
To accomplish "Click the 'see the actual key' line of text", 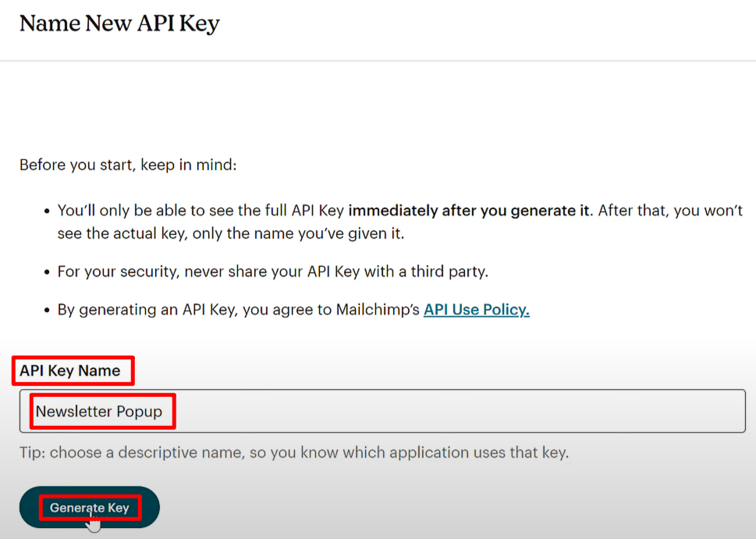I will coord(230,233).
